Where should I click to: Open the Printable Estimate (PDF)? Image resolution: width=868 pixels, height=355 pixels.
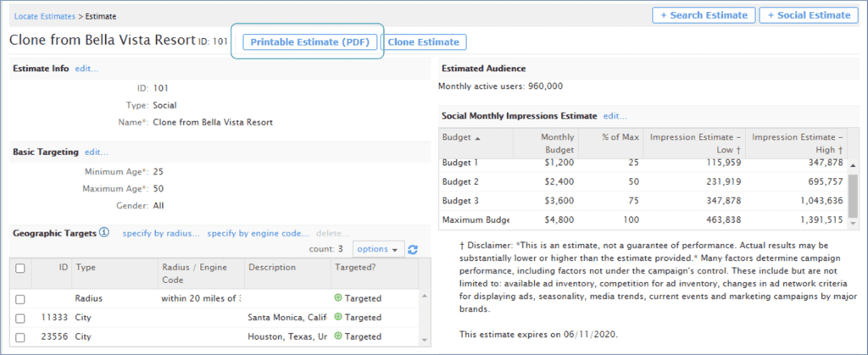(310, 42)
